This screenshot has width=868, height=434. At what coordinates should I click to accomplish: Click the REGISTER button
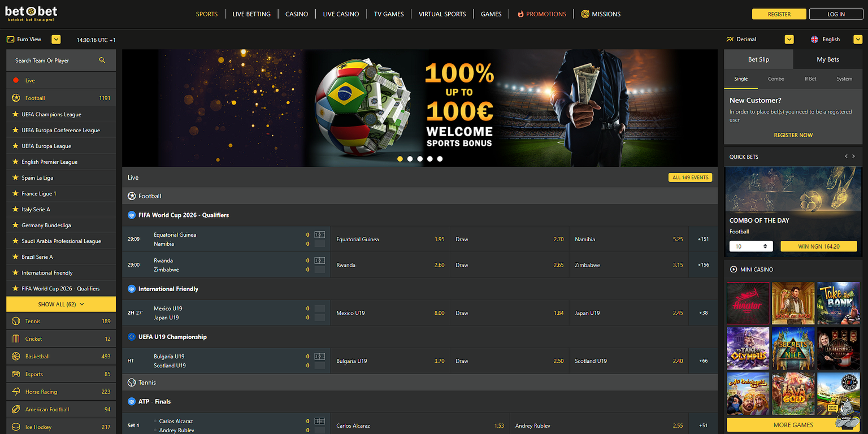779,14
